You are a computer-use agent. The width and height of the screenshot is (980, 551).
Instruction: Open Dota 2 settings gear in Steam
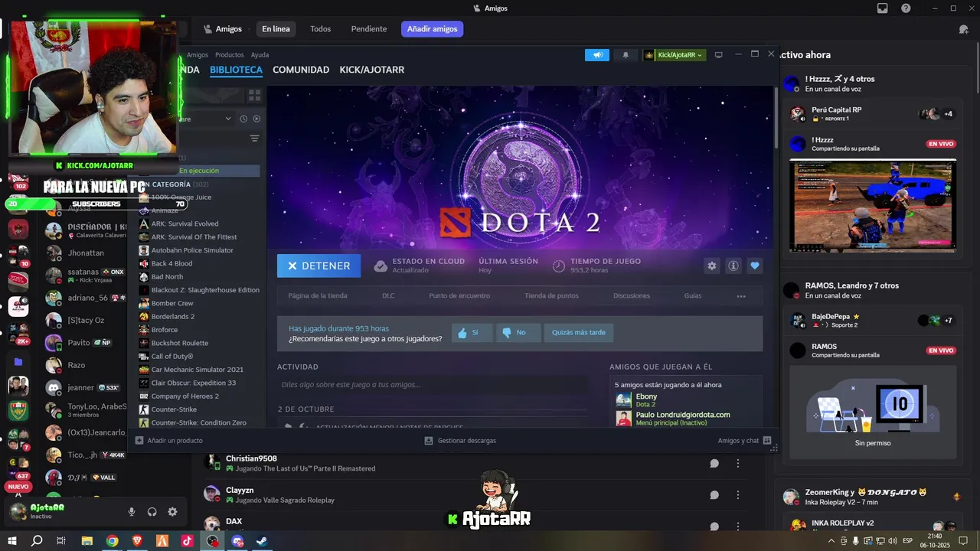(x=712, y=266)
